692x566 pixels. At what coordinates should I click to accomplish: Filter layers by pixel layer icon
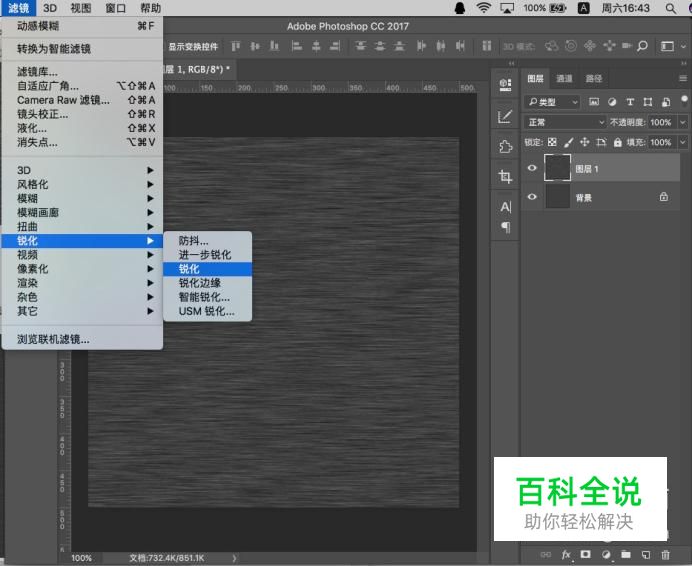point(594,102)
